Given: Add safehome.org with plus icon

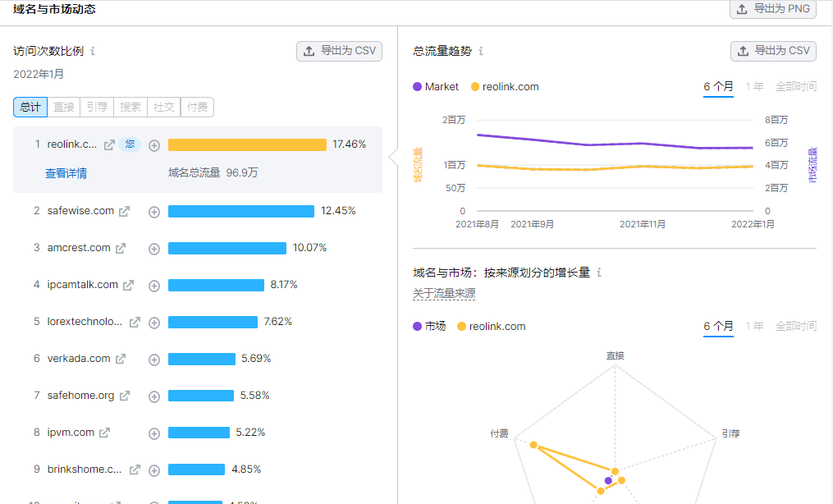Looking at the screenshot, I should point(154,396).
